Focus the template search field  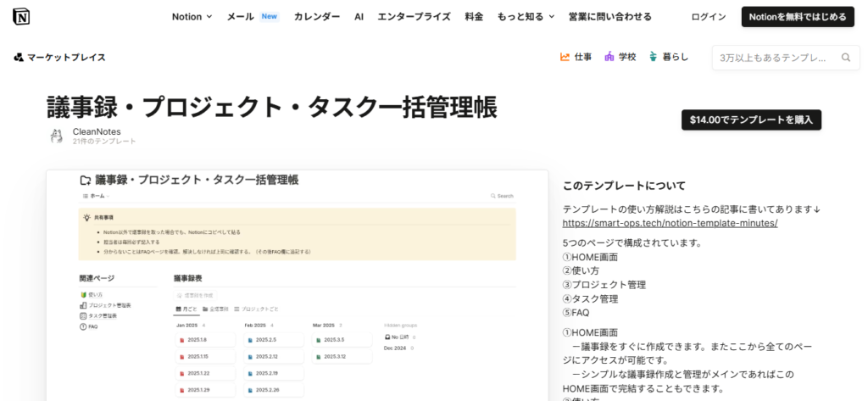click(786, 58)
